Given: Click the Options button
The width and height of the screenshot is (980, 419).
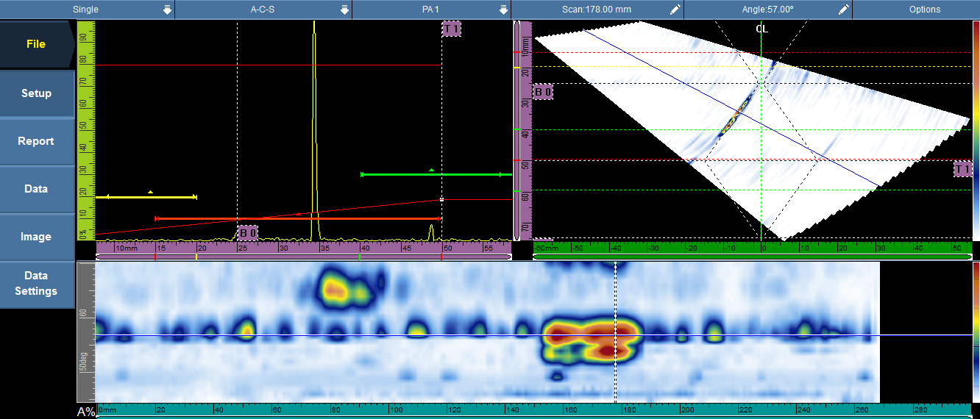Looking at the screenshot, I should point(924,10).
